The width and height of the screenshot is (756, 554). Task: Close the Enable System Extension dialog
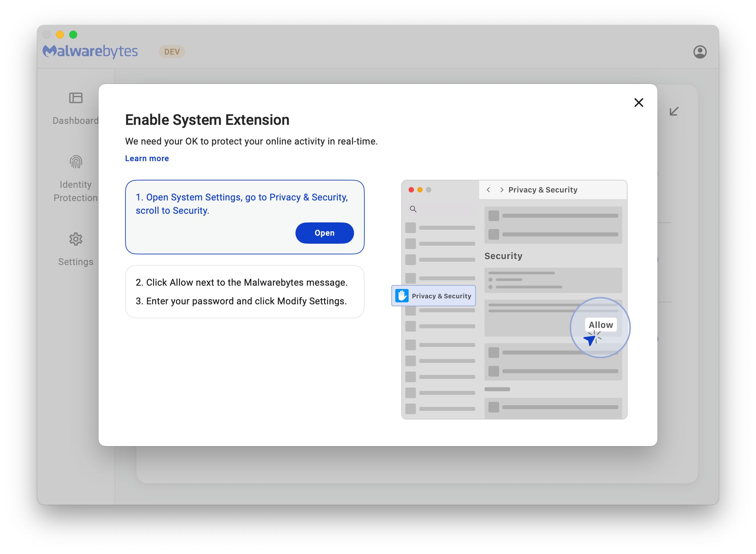(639, 103)
